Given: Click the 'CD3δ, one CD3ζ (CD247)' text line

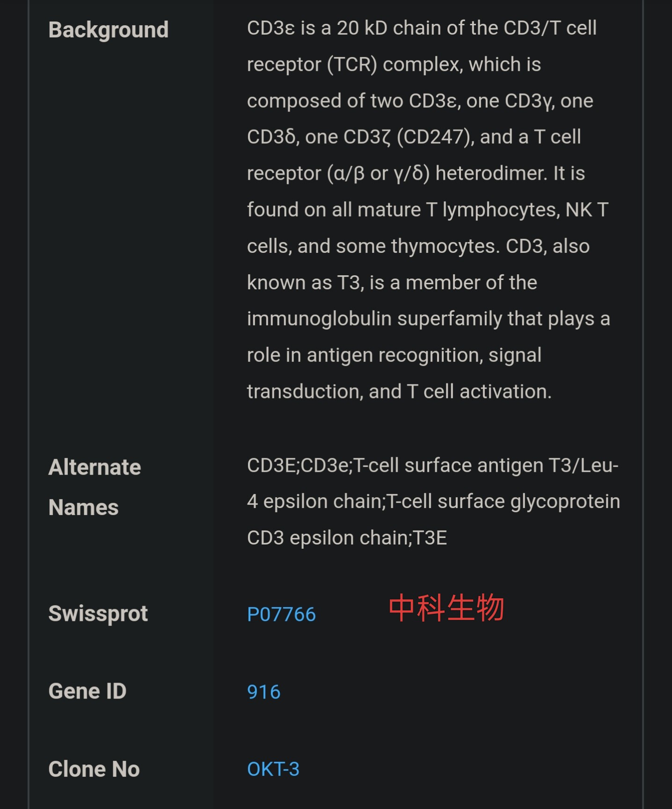Looking at the screenshot, I should pyautogui.click(x=414, y=137).
